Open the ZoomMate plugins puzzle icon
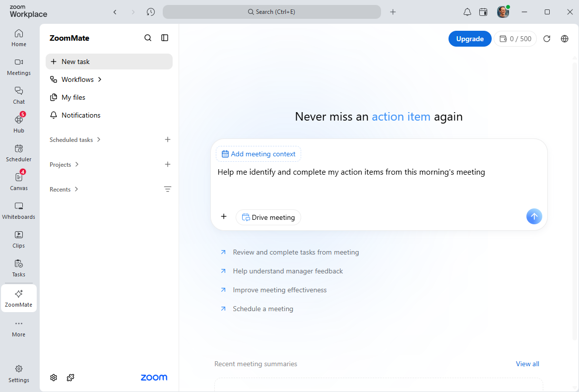 (x=70, y=378)
